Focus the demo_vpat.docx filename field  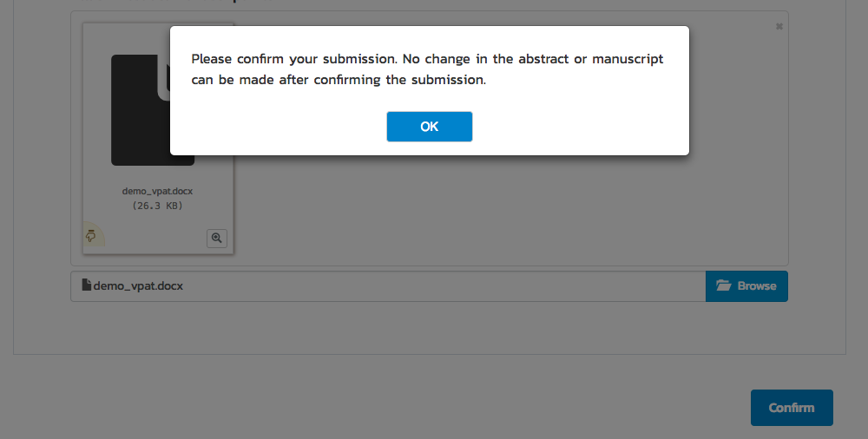click(388, 286)
